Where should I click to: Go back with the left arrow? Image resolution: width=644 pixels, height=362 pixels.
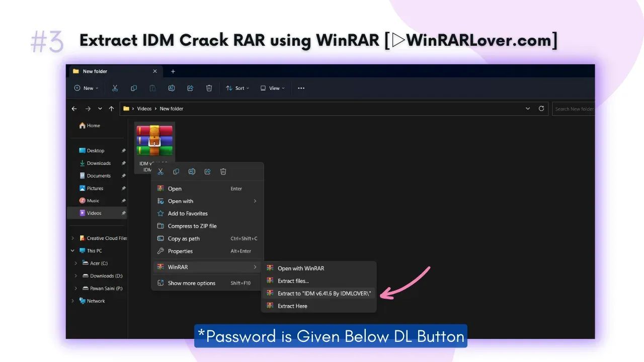74,109
